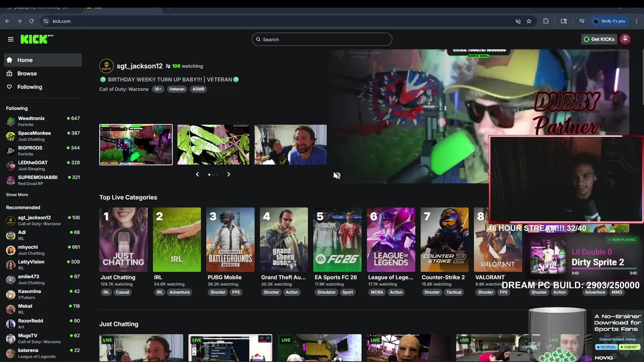Open Just Chatting category card
This screenshot has height=362, width=644.
tap(123, 240)
